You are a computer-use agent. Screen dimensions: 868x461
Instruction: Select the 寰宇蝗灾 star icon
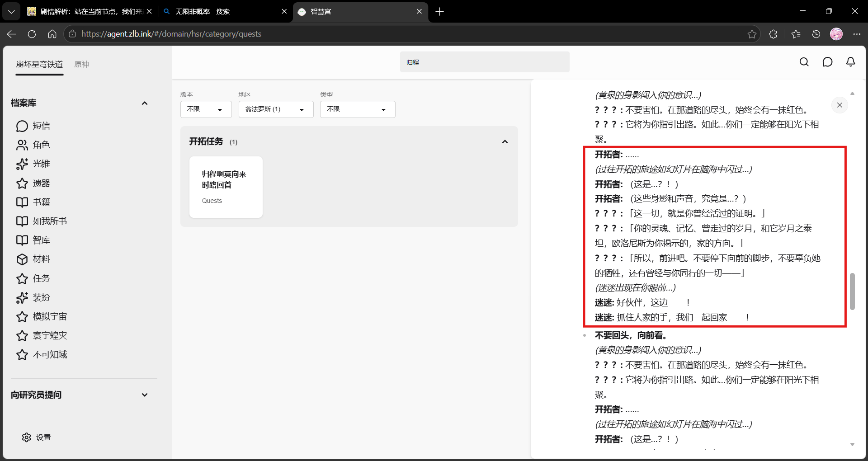point(22,335)
